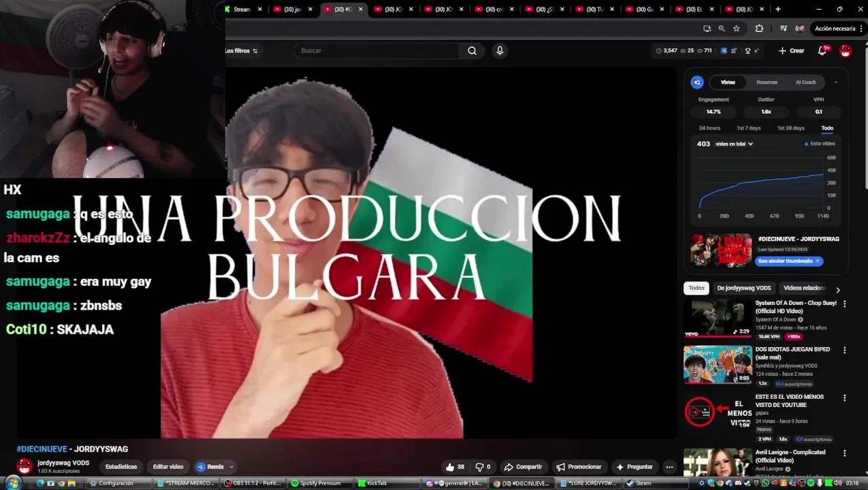This screenshot has height=490, width=868.
Task: Open System Of A Down Chop Suey thumbnail
Action: click(x=718, y=318)
